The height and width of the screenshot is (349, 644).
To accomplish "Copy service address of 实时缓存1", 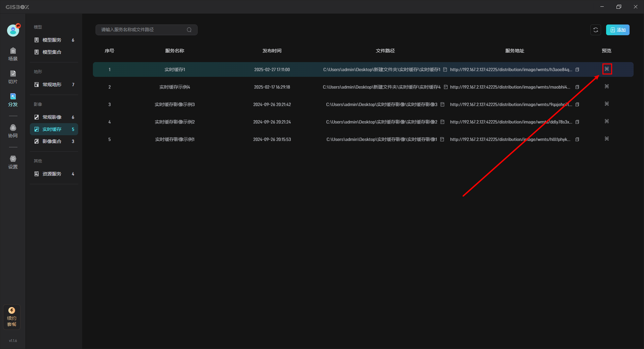I will pyautogui.click(x=577, y=69).
